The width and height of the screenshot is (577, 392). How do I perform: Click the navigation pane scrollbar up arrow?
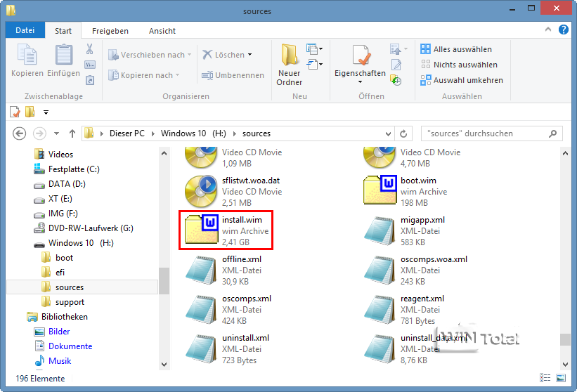point(164,153)
